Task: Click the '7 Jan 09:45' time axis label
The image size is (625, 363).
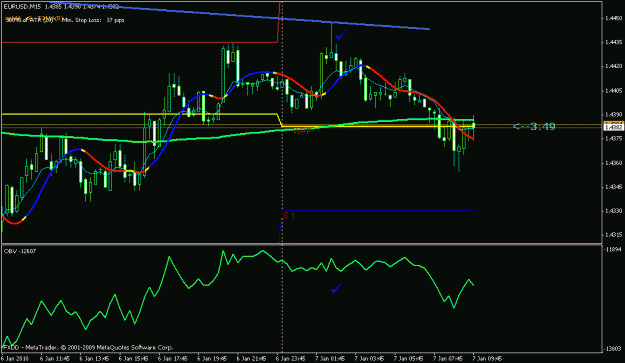Action: (487, 359)
